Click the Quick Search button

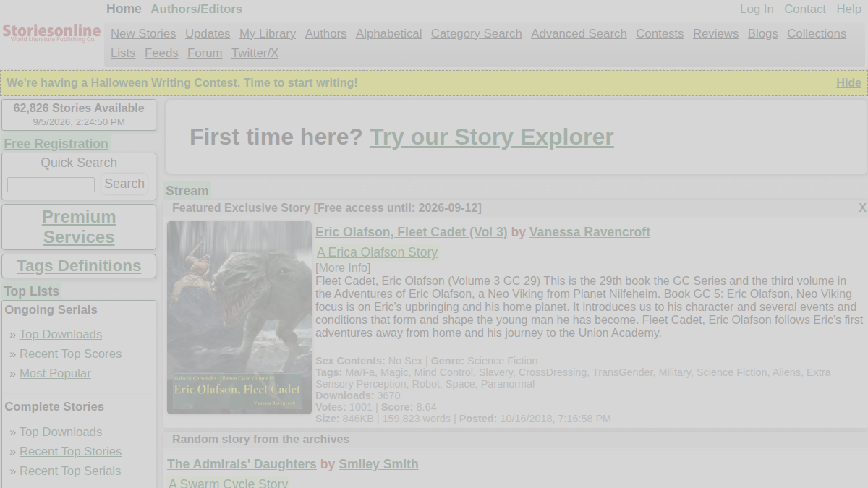(x=124, y=184)
